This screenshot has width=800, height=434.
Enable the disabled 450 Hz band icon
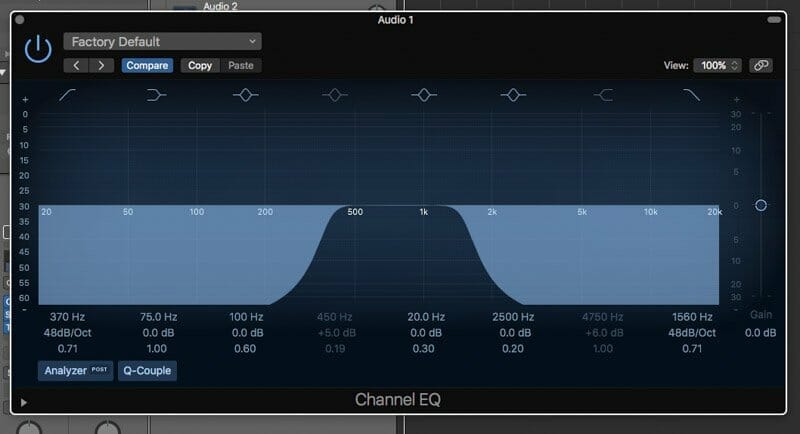tap(335, 95)
